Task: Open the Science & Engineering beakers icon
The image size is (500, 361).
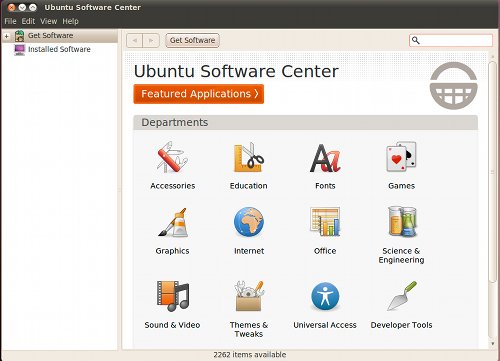Action: (402, 221)
